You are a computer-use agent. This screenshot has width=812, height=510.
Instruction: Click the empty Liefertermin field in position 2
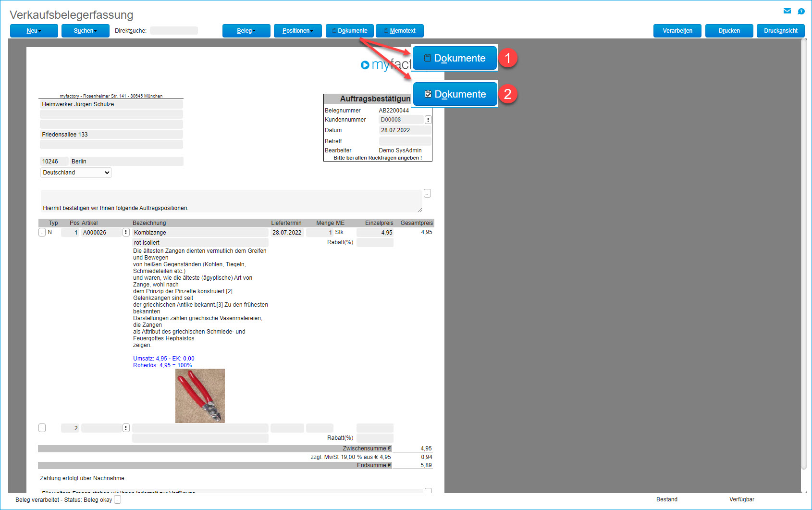tap(287, 428)
